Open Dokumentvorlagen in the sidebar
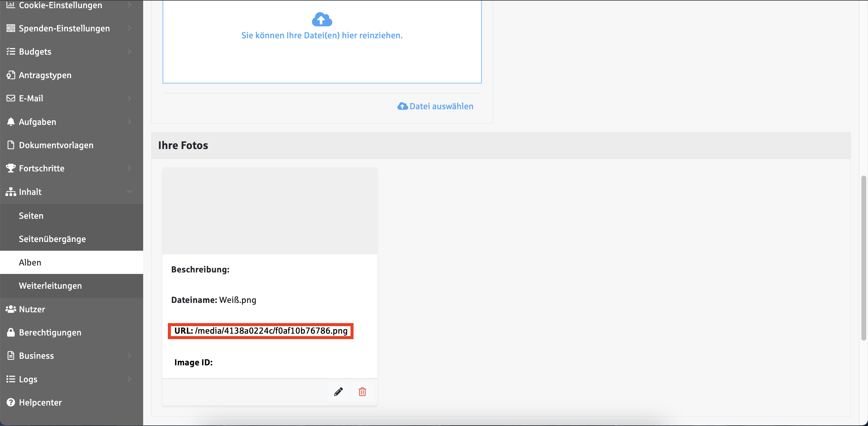Viewport: 868px width, 426px height. (56, 145)
